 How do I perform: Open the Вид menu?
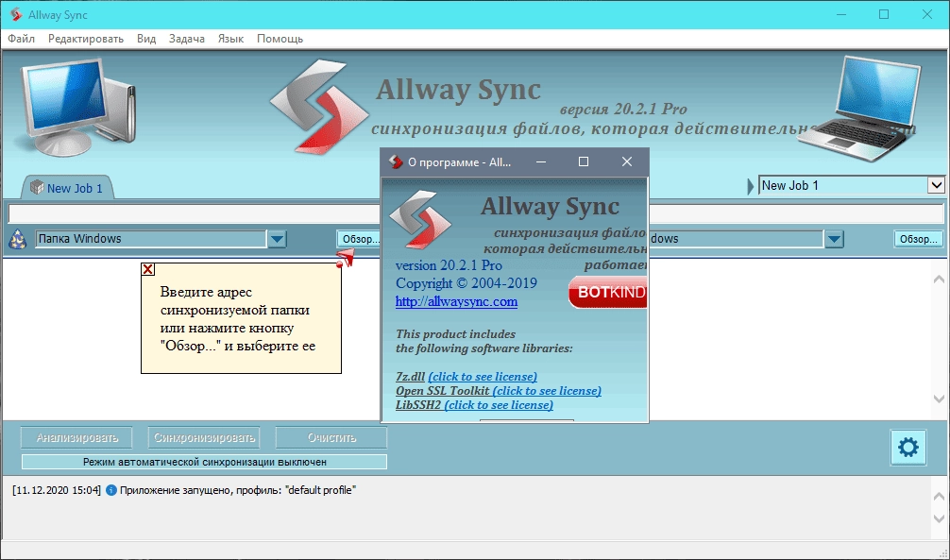pos(146,39)
